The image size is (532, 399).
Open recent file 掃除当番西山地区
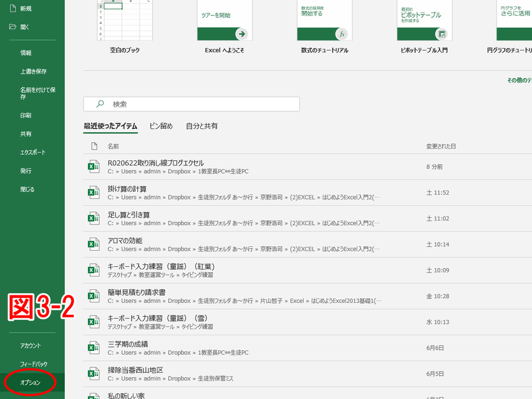point(307,373)
